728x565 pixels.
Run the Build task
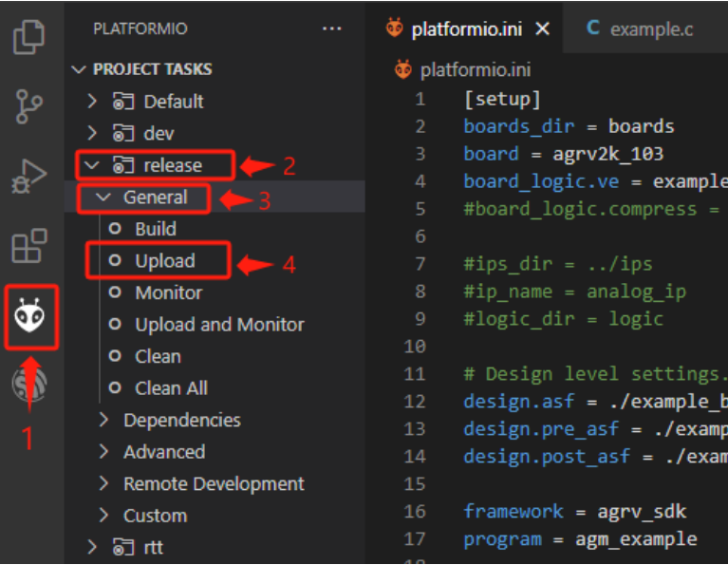coord(156,229)
